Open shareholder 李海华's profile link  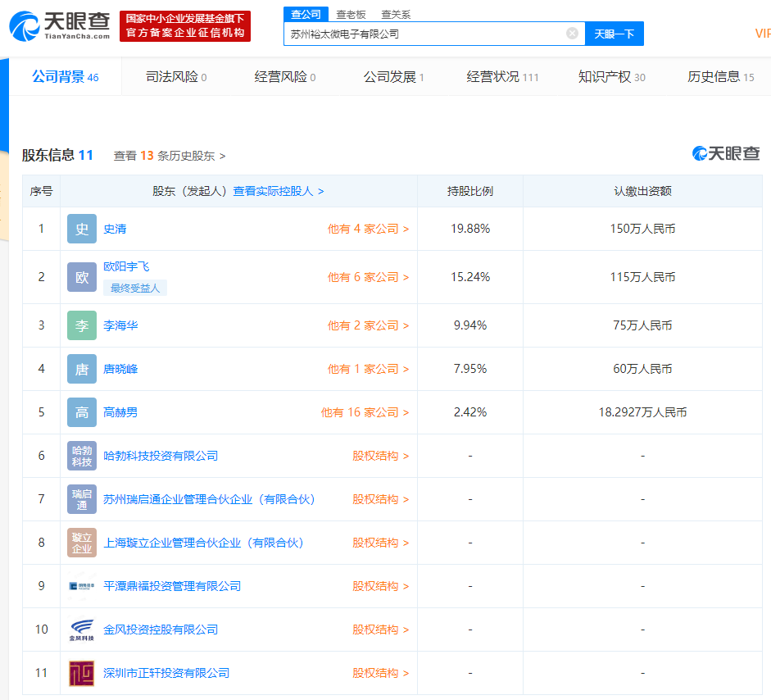[x=120, y=325]
